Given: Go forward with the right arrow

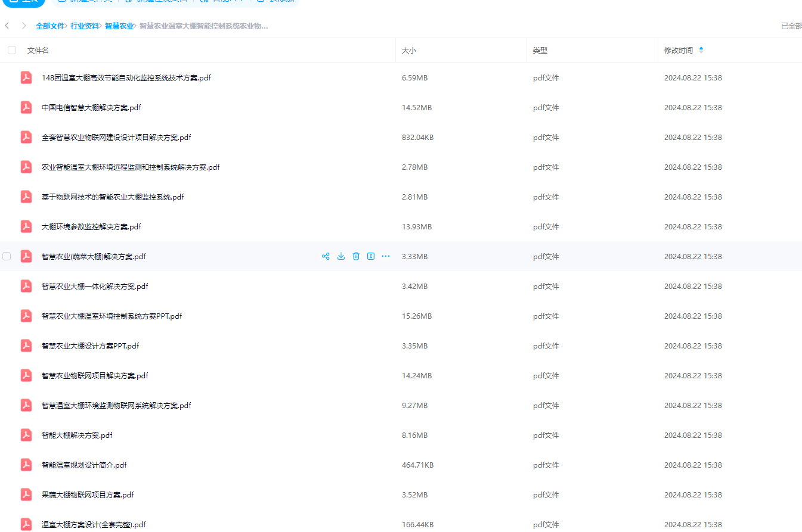Looking at the screenshot, I should (x=24, y=26).
